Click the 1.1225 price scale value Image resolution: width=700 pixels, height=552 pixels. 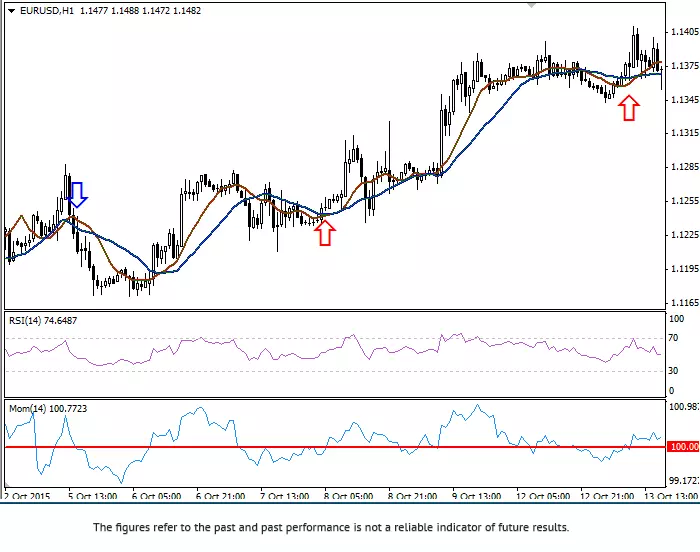685,235
